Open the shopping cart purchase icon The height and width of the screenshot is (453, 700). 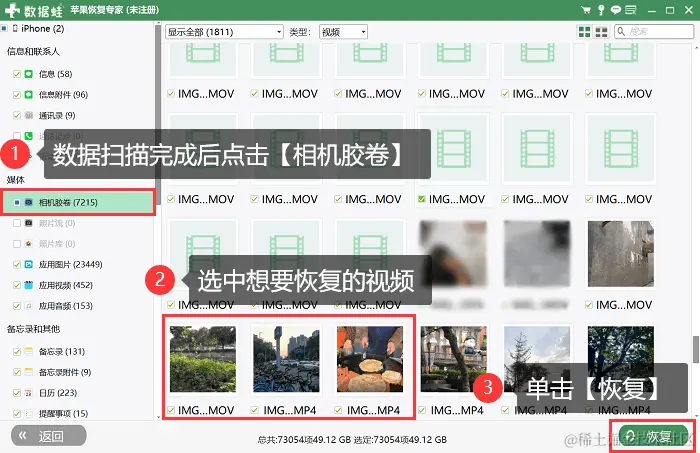[585, 9]
